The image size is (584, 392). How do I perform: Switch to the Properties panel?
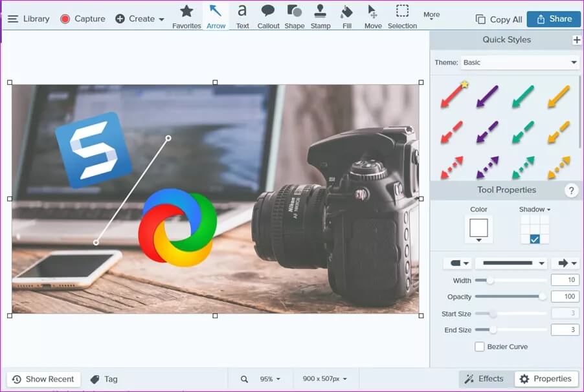[547, 379]
